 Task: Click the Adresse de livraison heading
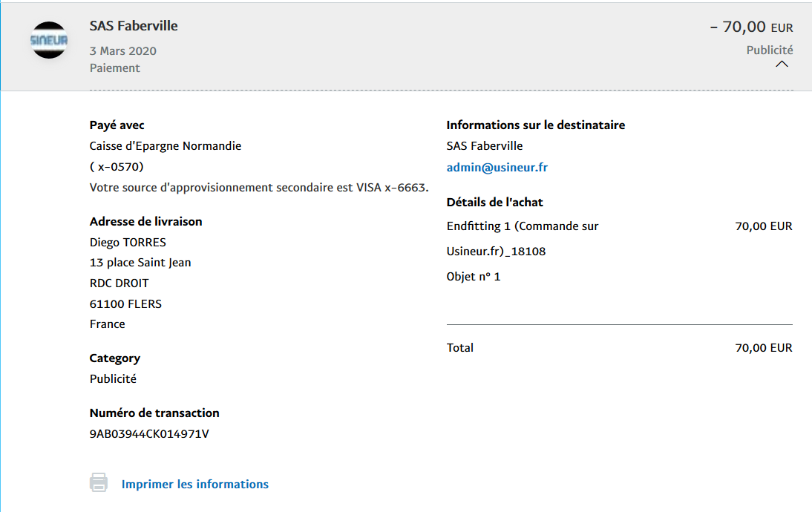pyautogui.click(x=145, y=222)
